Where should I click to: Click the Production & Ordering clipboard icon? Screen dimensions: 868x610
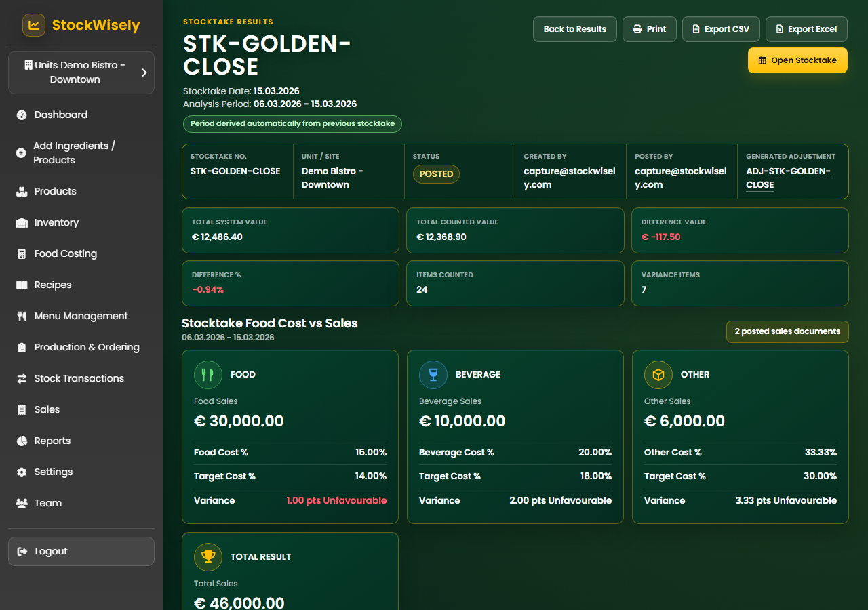pos(22,348)
